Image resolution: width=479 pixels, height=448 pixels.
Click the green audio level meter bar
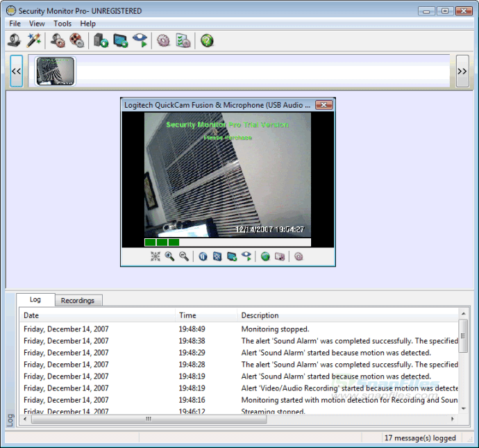[x=228, y=242]
